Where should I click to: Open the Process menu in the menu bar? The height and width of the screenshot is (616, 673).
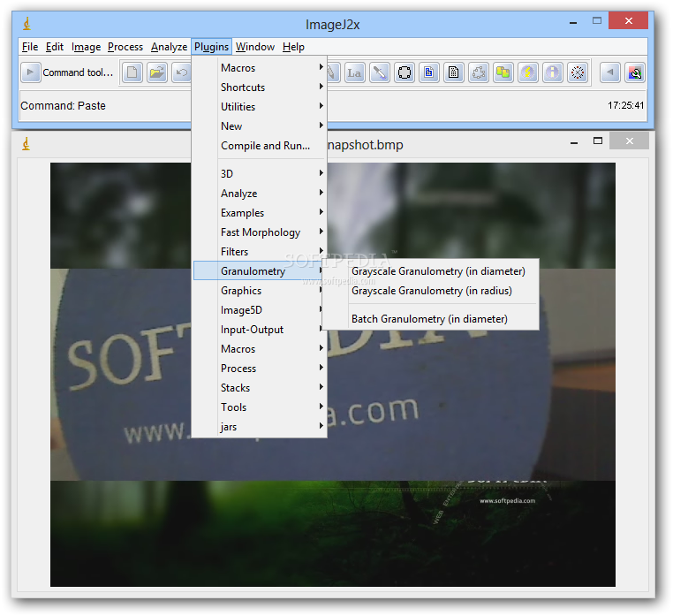click(125, 46)
